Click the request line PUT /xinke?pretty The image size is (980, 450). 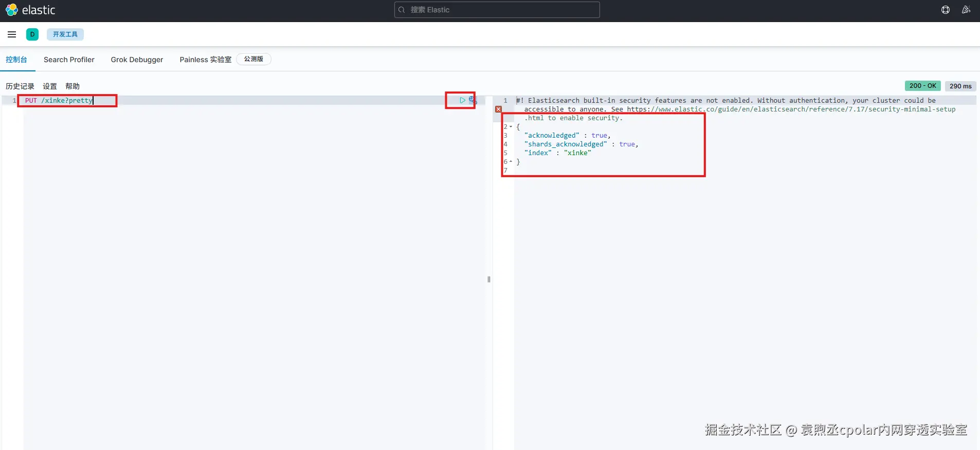pos(59,101)
